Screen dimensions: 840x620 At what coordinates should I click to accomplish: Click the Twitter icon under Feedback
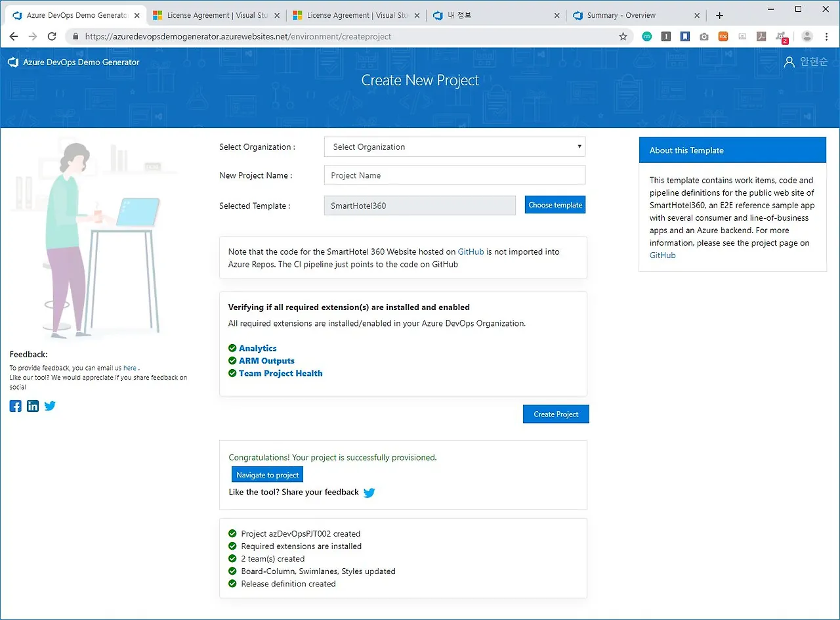tap(50, 406)
